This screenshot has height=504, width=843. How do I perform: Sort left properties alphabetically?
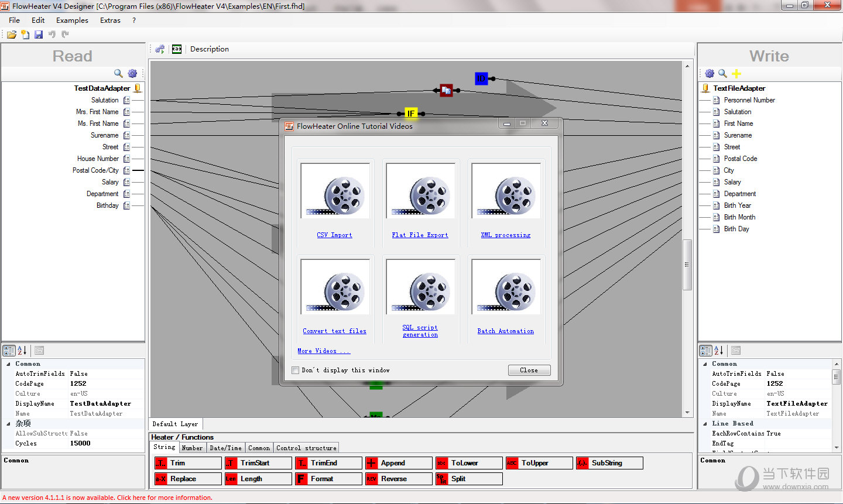coord(22,351)
